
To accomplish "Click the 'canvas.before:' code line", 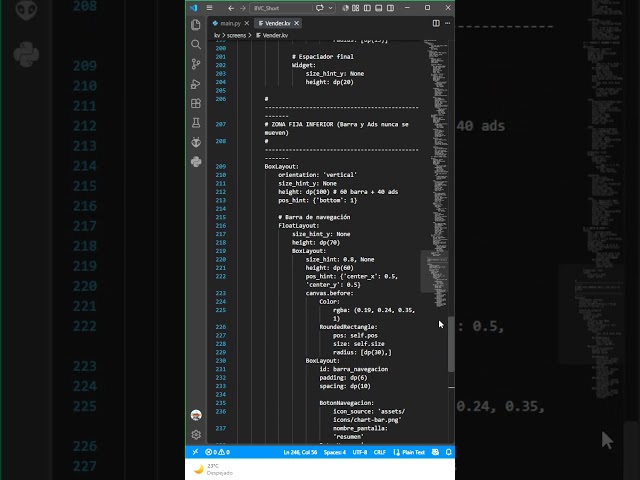I will click(x=329, y=293).
